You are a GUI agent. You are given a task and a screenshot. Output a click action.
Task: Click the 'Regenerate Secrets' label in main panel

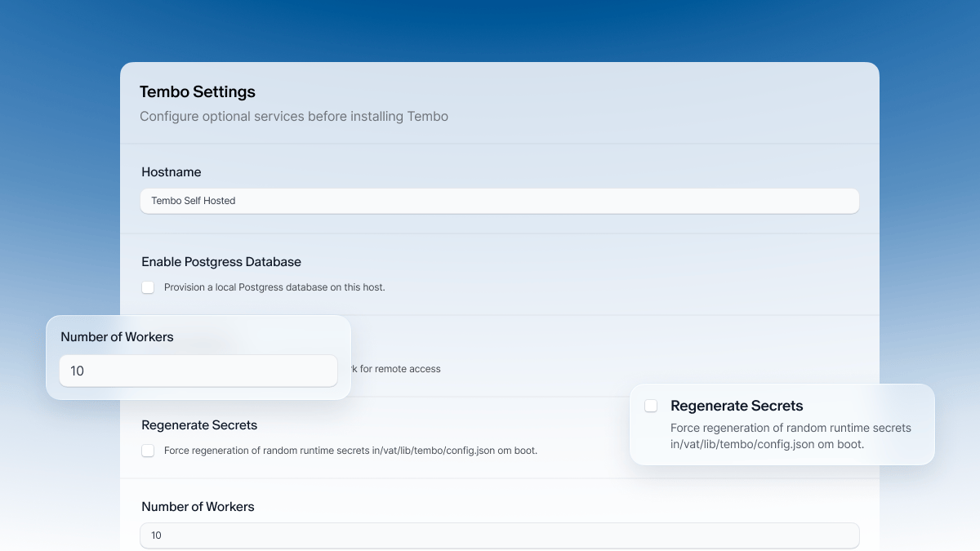click(199, 425)
